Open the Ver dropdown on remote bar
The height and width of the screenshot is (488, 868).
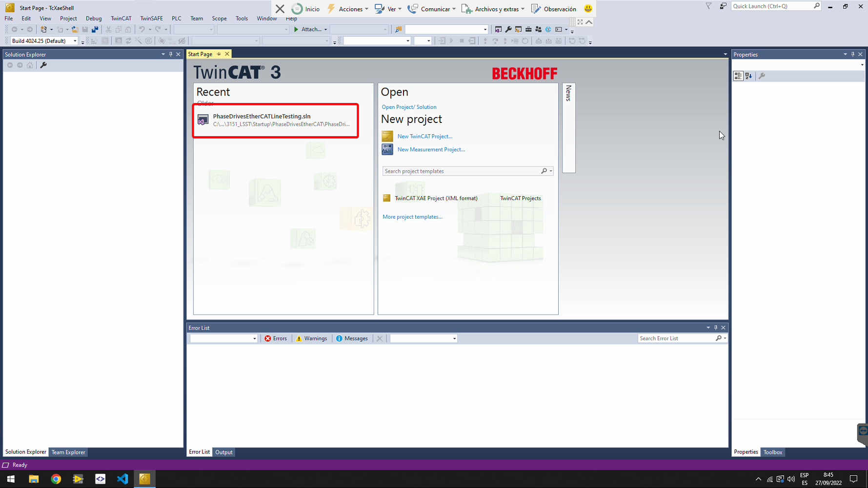(388, 9)
